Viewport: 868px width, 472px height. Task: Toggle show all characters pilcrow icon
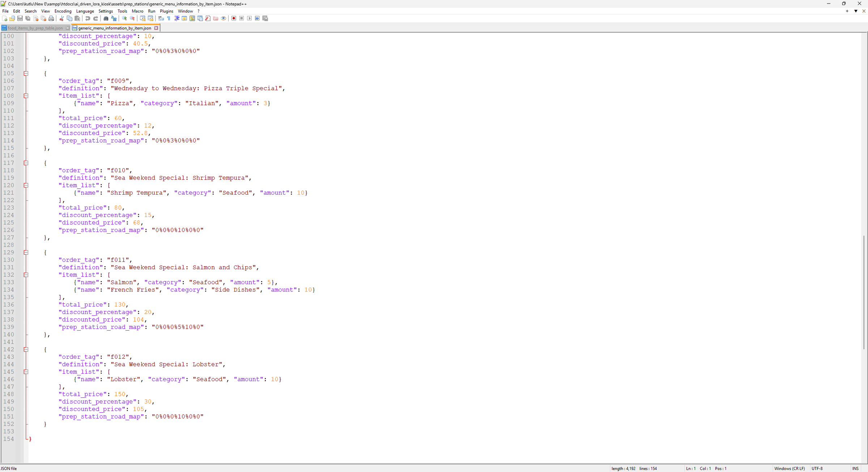[169, 18]
